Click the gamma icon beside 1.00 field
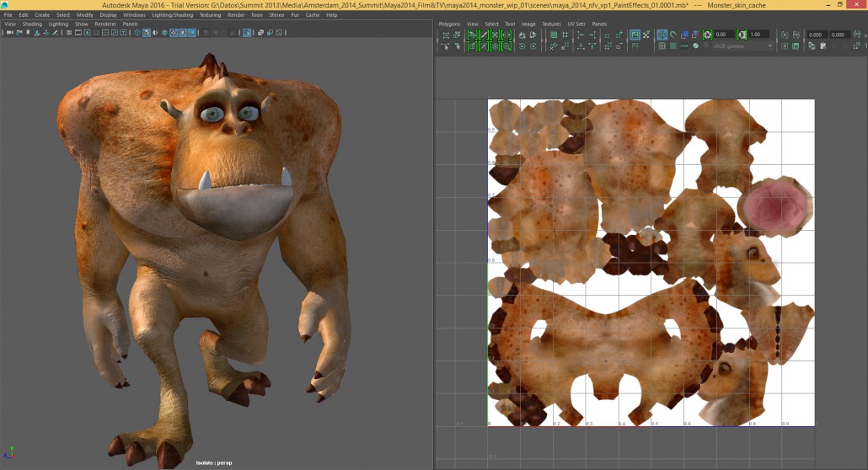The image size is (868, 470). point(742,35)
